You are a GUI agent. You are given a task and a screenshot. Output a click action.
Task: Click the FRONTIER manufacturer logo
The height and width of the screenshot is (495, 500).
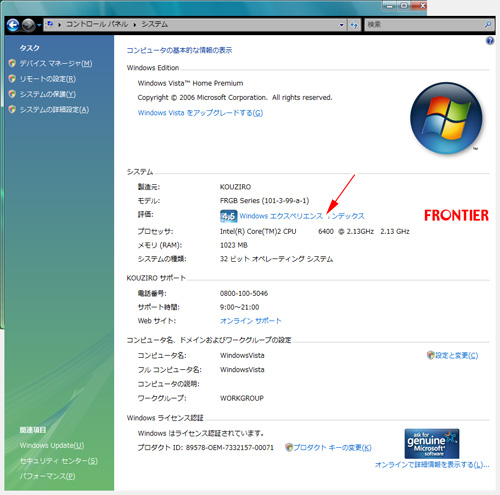456,215
